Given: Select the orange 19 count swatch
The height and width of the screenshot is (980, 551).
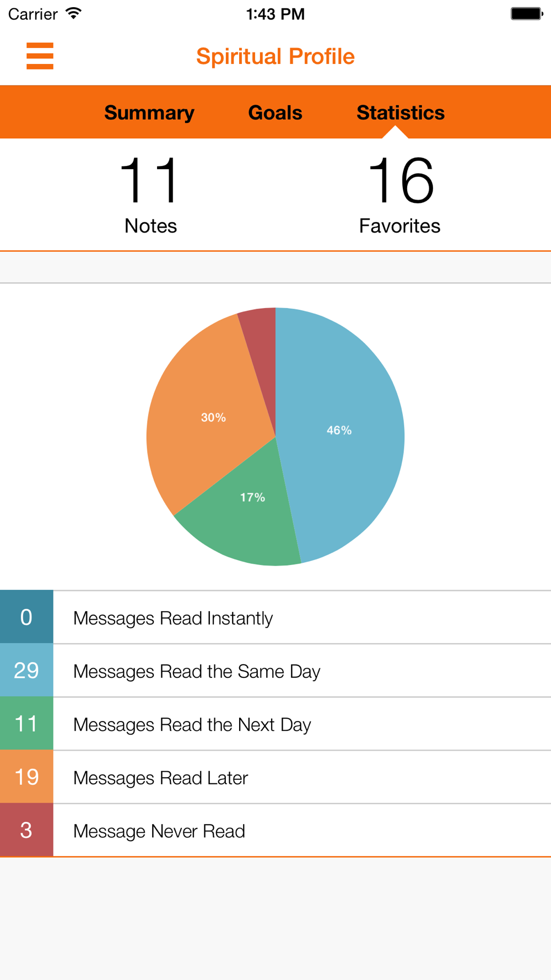Looking at the screenshot, I should (x=26, y=777).
